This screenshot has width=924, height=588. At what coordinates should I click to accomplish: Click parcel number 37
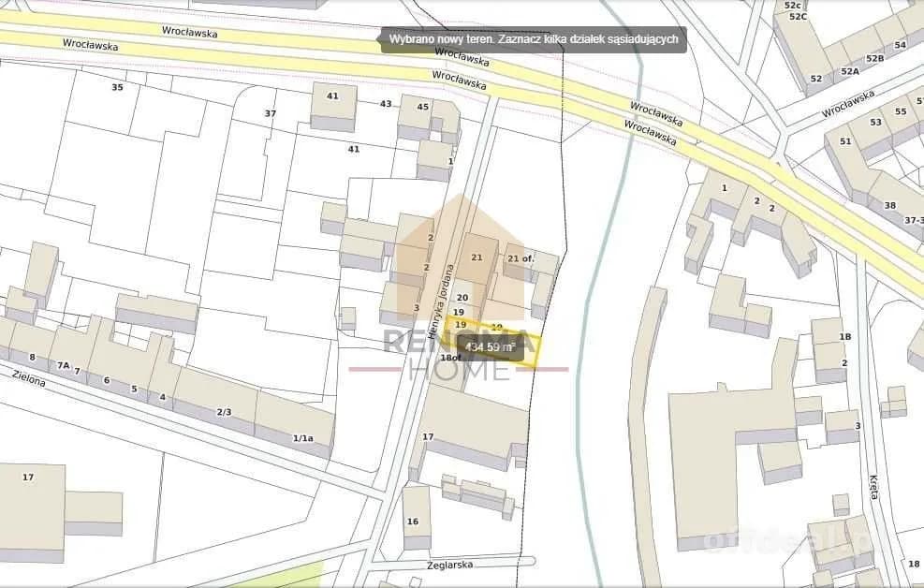(270, 113)
